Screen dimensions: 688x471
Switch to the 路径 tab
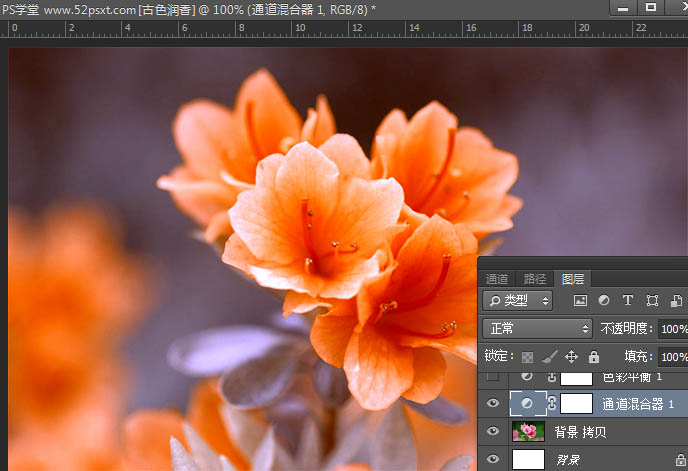click(535, 279)
